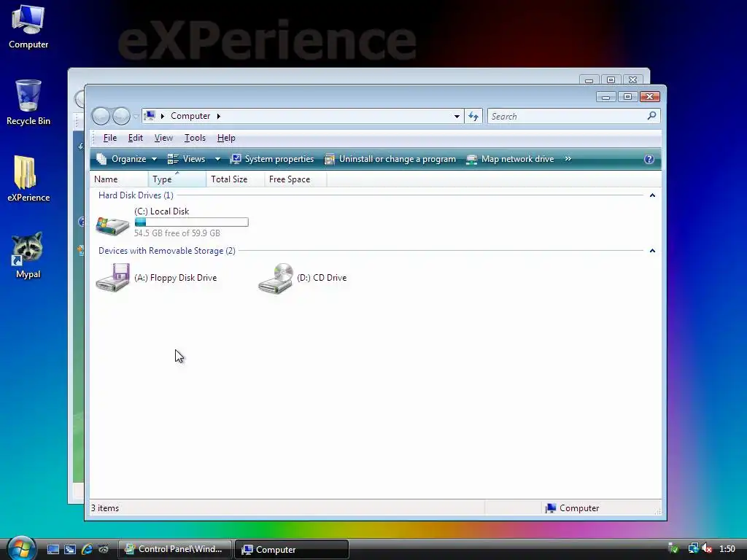The height and width of the screenshot is (560, 747).
Task: Open the View menu
Action: 163,138
